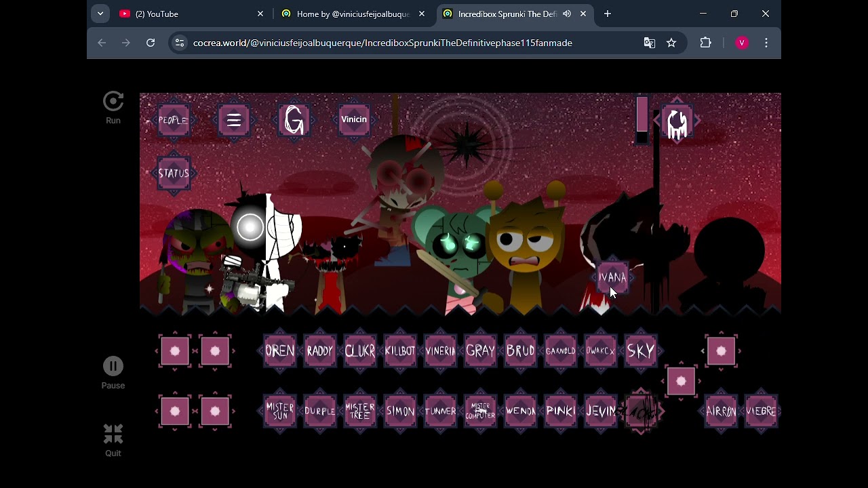Open a new browser tab
This screenshot has height=488, width=868.
pyautogui.click(x=608, y=14)
